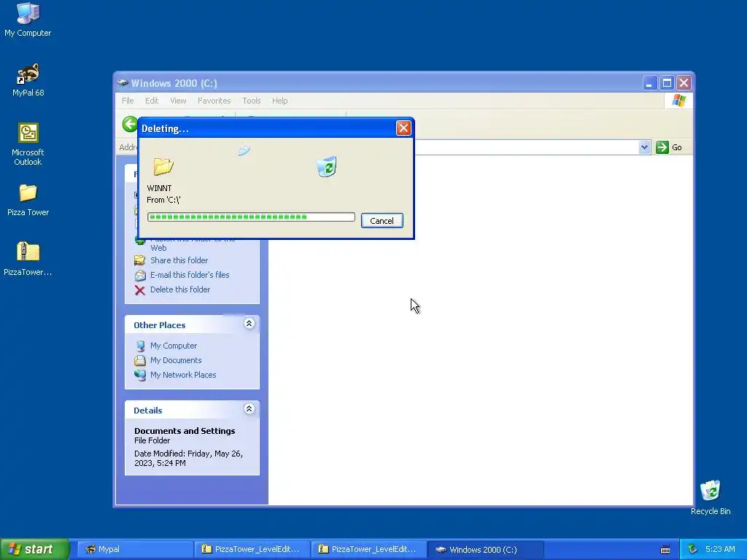Click the address bar field
The image size is (747, 560).
click(525, 147)
